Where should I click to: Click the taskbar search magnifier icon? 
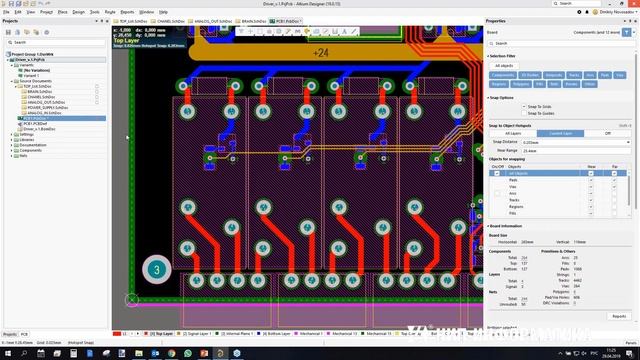(24, 353)
